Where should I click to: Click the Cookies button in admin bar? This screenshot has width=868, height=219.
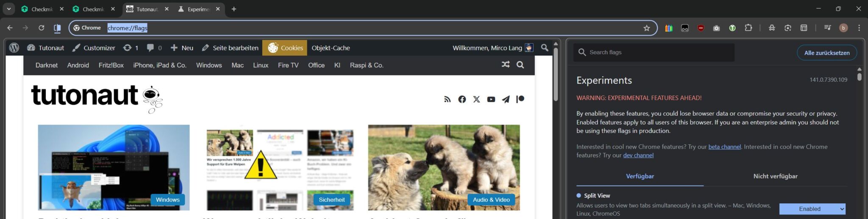point(286,48)
